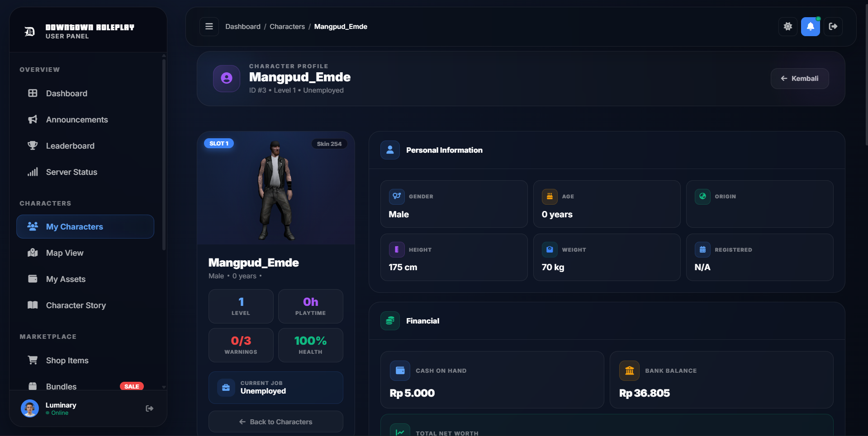The width and height of the screenshot is (868, 436).
Task: Click the SALE badge on Bundles
Action: (x=132, y=386)
